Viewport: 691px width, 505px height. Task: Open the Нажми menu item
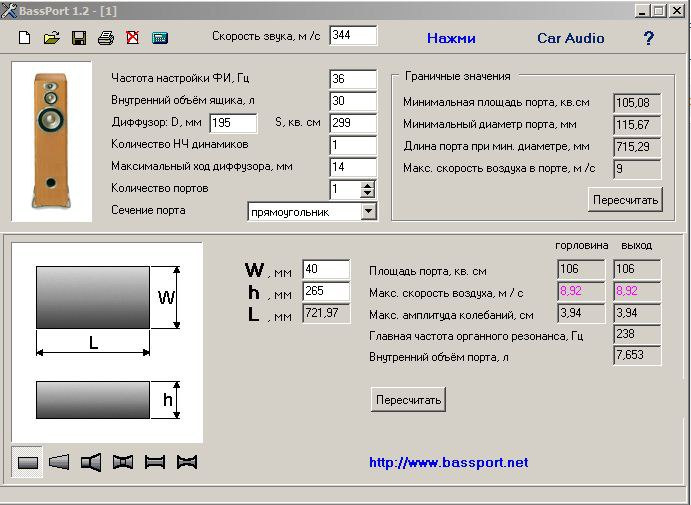451,38
